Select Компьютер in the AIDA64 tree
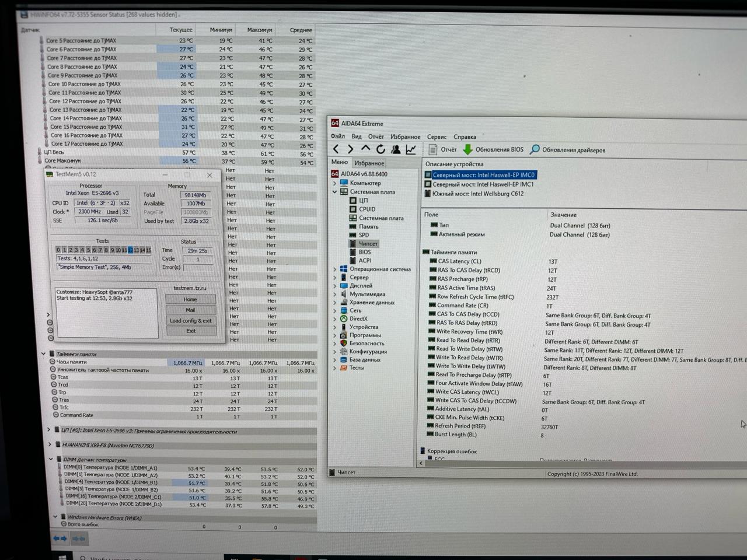Image resolution: width=747 pixels, height=560 pixels. point(360,183)
